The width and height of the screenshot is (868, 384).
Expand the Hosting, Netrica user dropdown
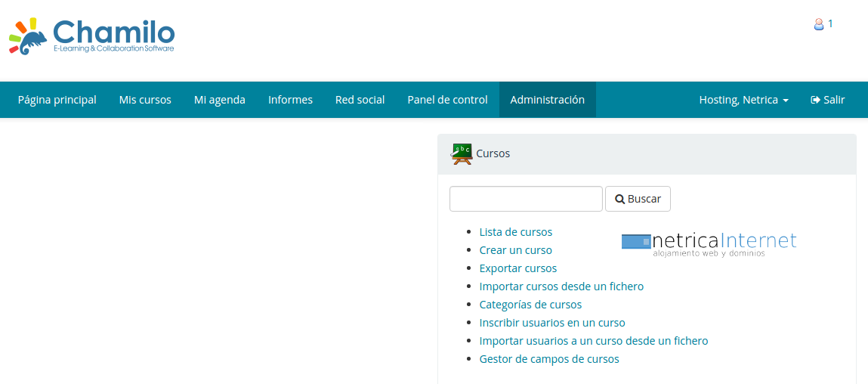click(x=743, y=100)
